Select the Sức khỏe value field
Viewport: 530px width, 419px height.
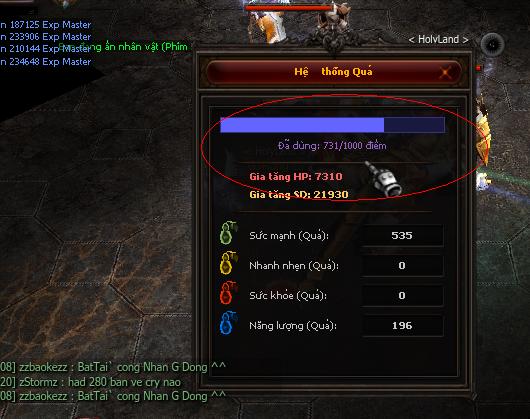pos(402,295)
